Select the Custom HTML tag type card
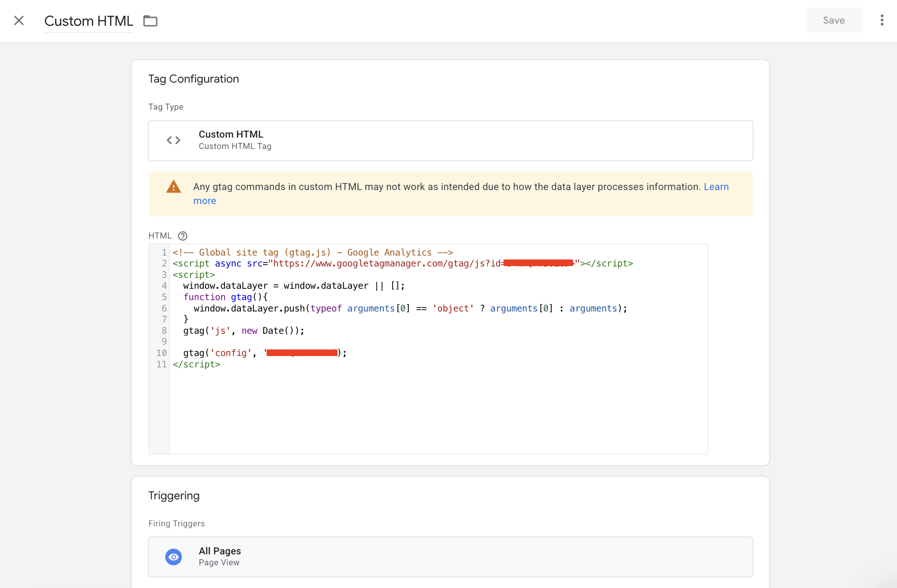The height and width of the screenshot is (588, 897). pyautogui.click(x=450, y=141)
